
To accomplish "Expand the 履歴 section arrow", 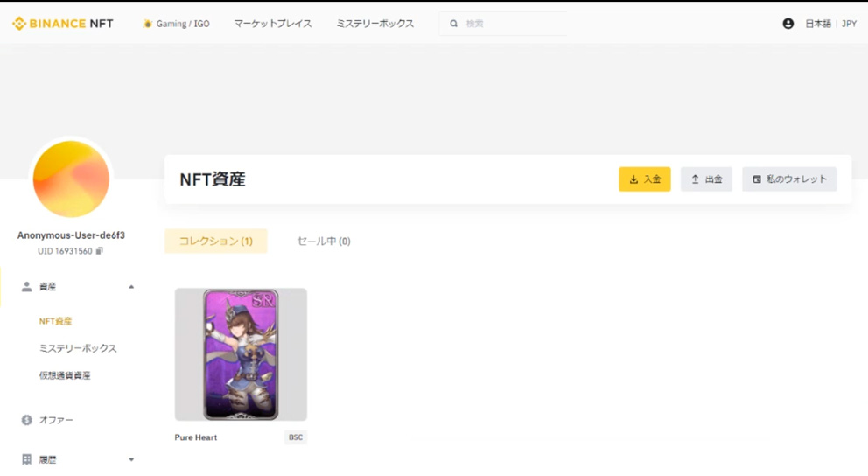I will pos(131,459).
